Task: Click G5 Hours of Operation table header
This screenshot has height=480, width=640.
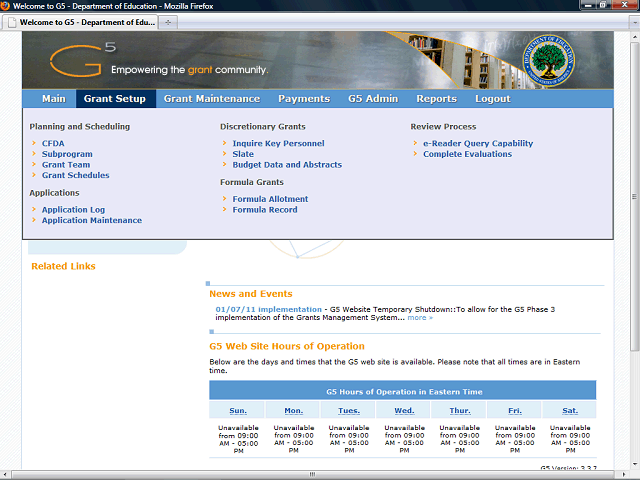Action: [x=403, y=392]
